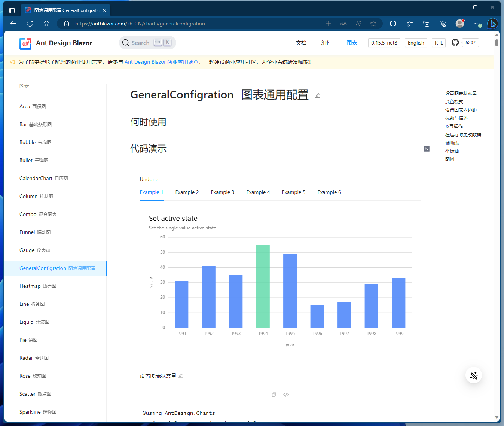This screenshot has height=426, width=504.
Task: Click the terminal icon beside 代码演示
Action: click(427, 149)
